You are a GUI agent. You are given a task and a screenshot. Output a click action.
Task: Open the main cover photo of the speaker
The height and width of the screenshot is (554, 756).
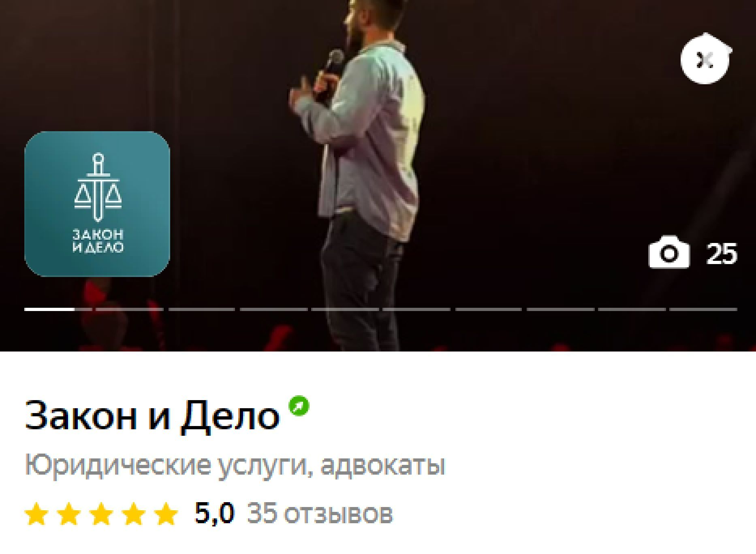click(x=378, y=176)
